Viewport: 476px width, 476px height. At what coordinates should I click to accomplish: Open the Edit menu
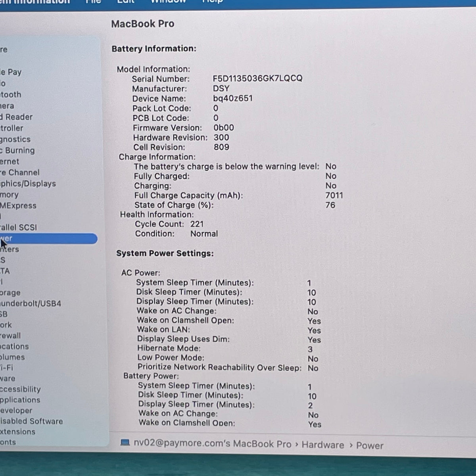coord(126,2)
